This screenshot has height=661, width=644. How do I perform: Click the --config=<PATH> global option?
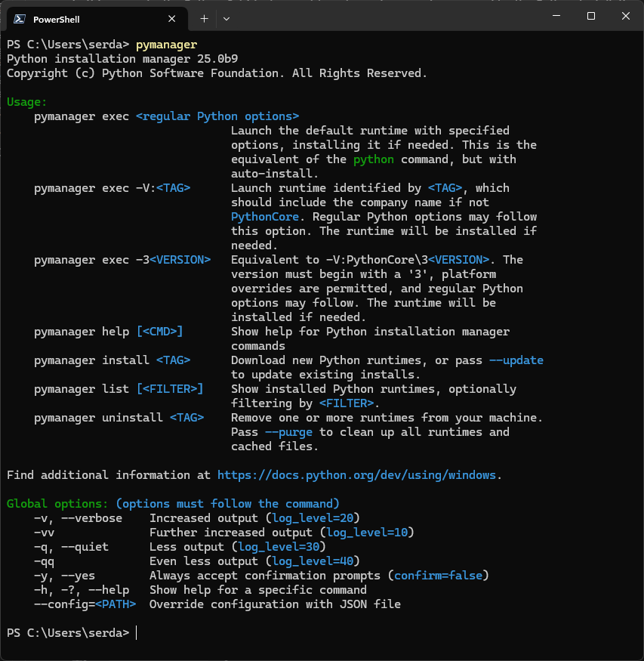[x=85, y=604]
